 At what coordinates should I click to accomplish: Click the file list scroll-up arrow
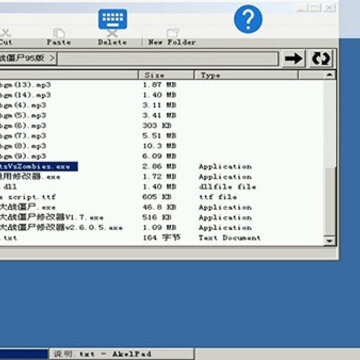coord(330,75)
